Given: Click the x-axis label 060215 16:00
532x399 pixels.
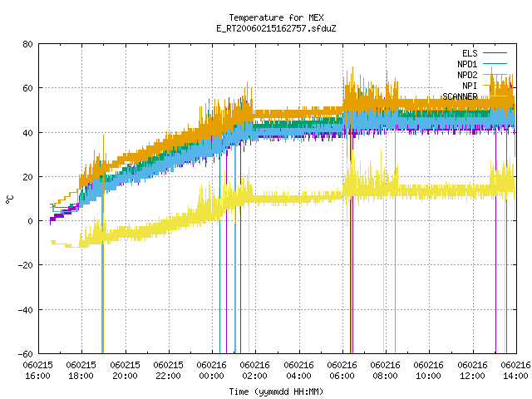Looking at the screenshot, I should [38, 371].
